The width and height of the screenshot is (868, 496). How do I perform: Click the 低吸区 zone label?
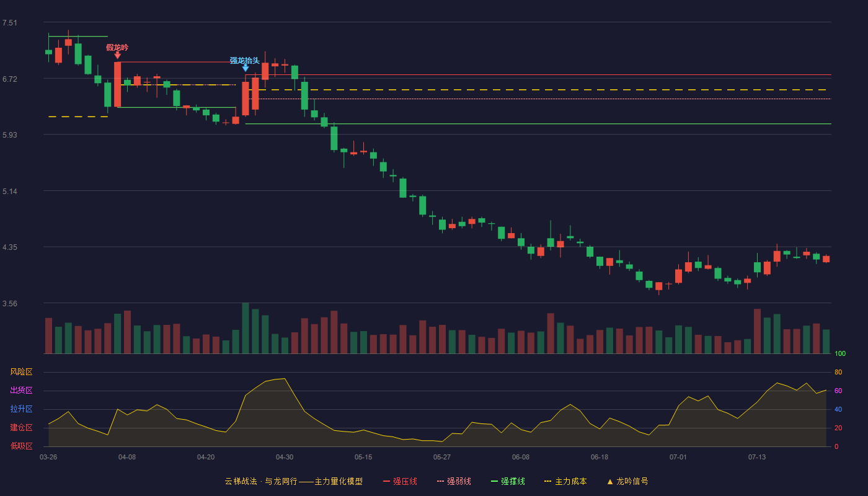[x=22, y=446]
